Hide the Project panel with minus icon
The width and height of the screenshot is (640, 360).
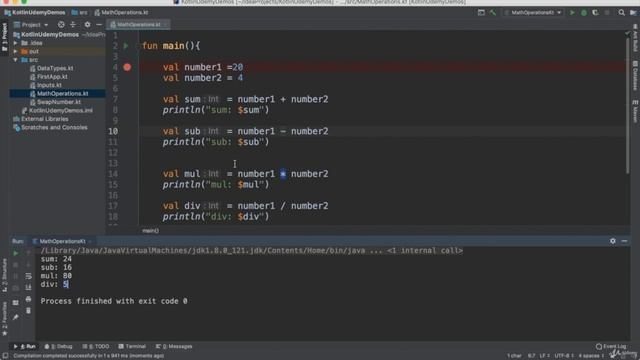tap(99, 25)
